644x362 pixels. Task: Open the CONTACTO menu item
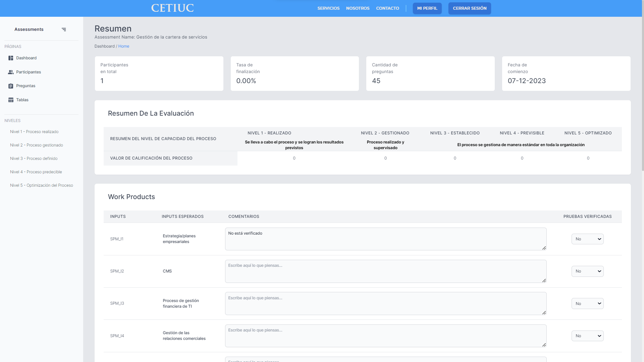tap(387, 8)
